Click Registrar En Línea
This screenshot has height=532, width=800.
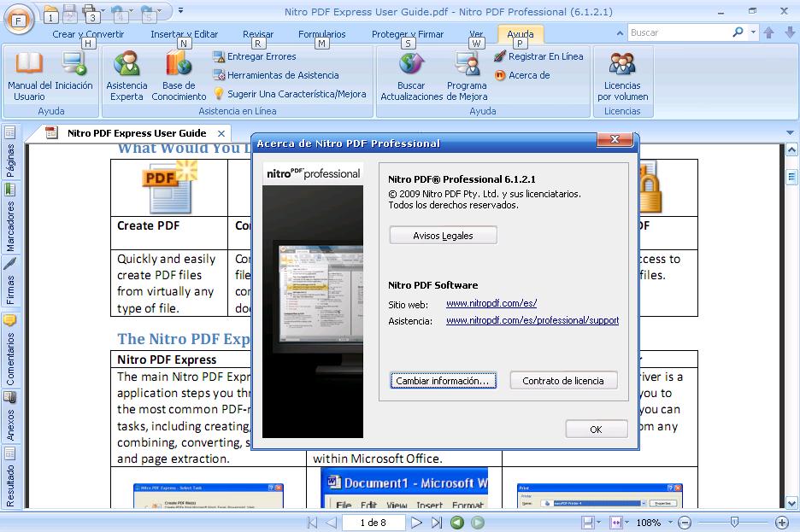pyautogui.click(x=538, y=56)
